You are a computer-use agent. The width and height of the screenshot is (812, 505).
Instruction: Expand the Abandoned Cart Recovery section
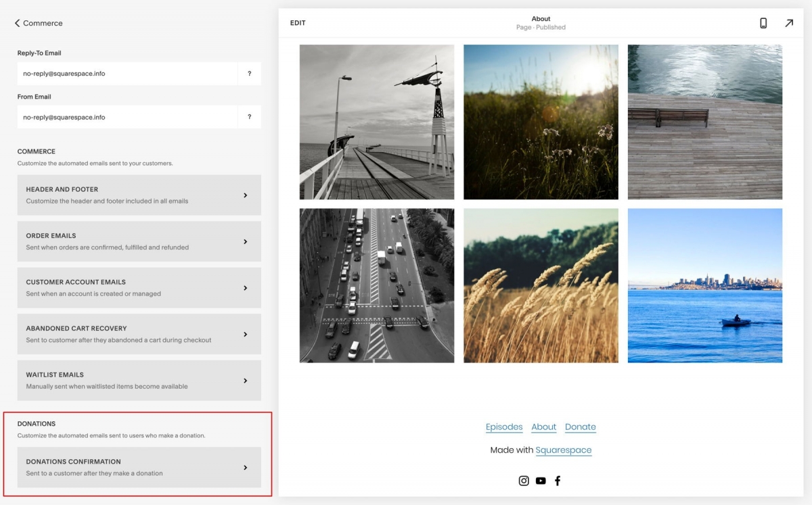[x=139, y=333]
